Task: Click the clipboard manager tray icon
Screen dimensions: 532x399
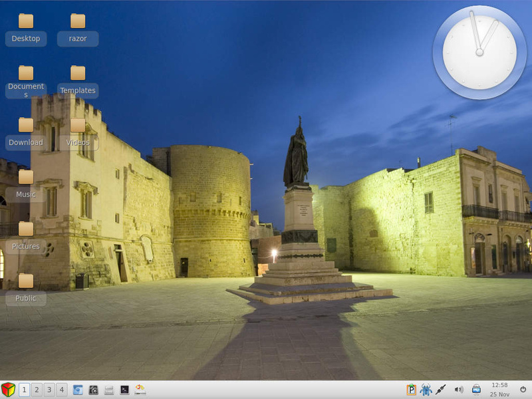Action: pos(412,390)
